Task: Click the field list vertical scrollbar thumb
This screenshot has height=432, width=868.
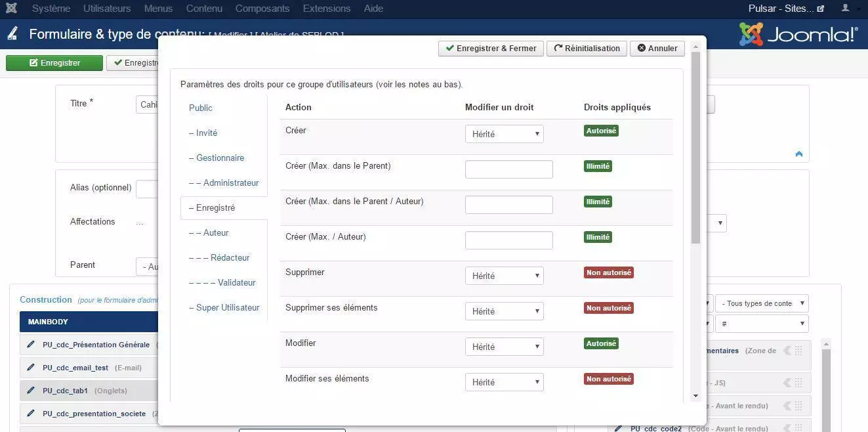Action: [826, 391]
